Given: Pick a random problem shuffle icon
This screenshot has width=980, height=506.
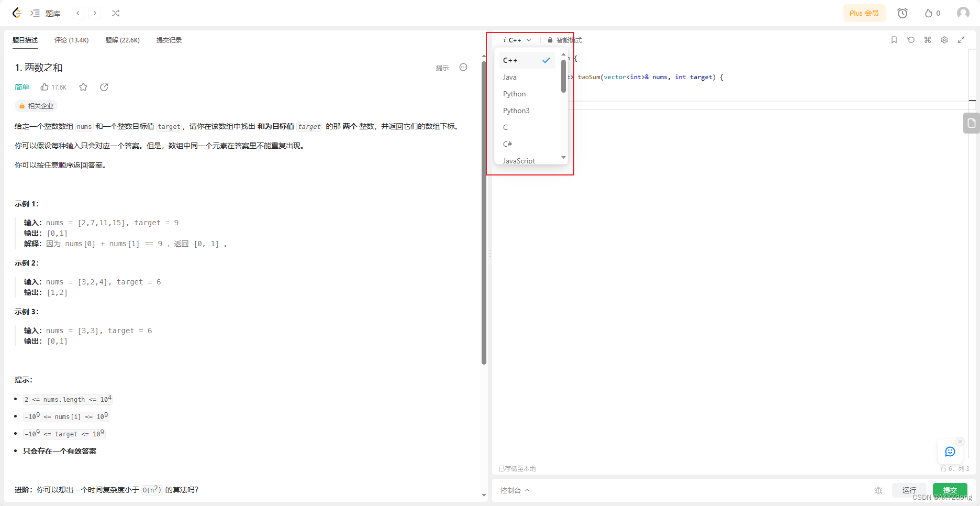Looking at the screenshot, I should coord(116,13).
